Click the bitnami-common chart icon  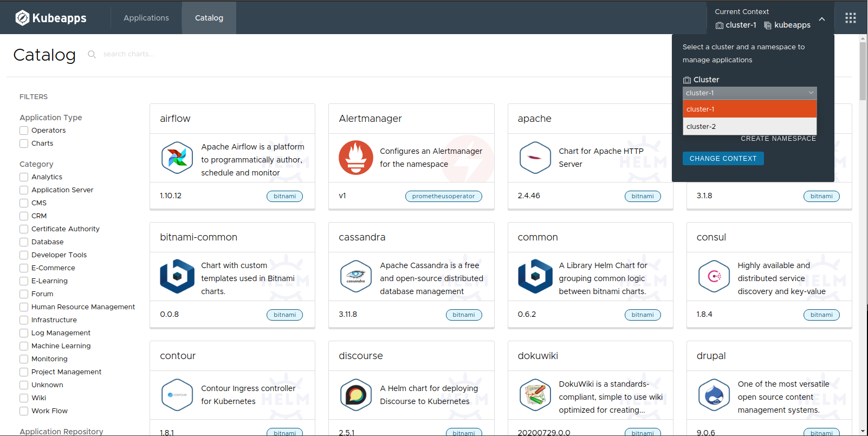[177, 276]
